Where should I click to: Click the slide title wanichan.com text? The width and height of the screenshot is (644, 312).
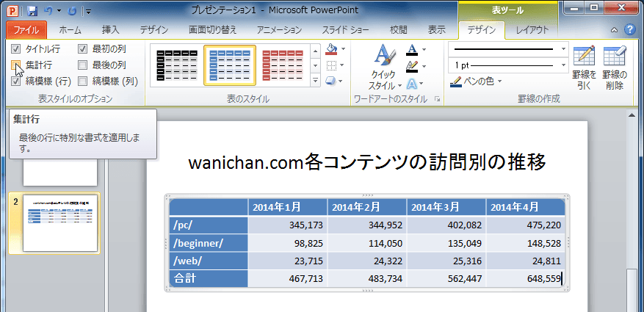point(366,162)
